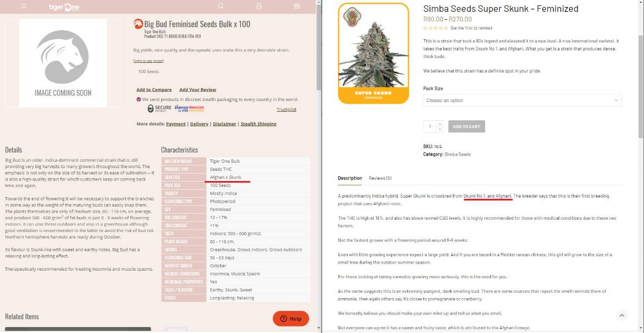Open the user account icon
Screen dimensions: 644x333
click(x=259, y=6)
